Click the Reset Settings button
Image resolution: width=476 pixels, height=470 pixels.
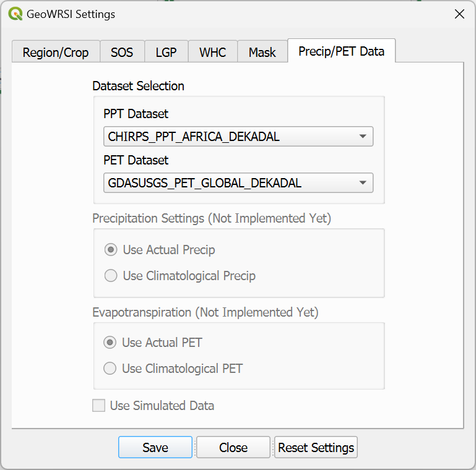pyautogui.click(x=316, y=448)
